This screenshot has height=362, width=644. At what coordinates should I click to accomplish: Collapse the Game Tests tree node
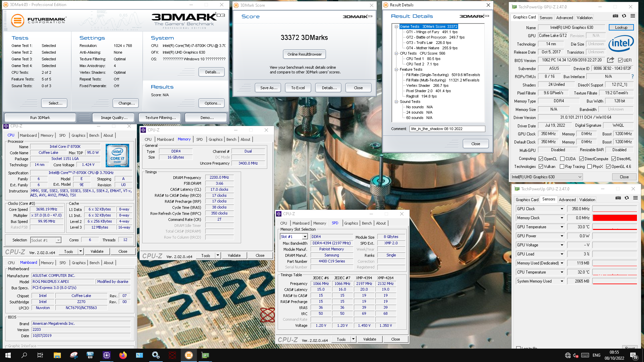click(396, 26)
